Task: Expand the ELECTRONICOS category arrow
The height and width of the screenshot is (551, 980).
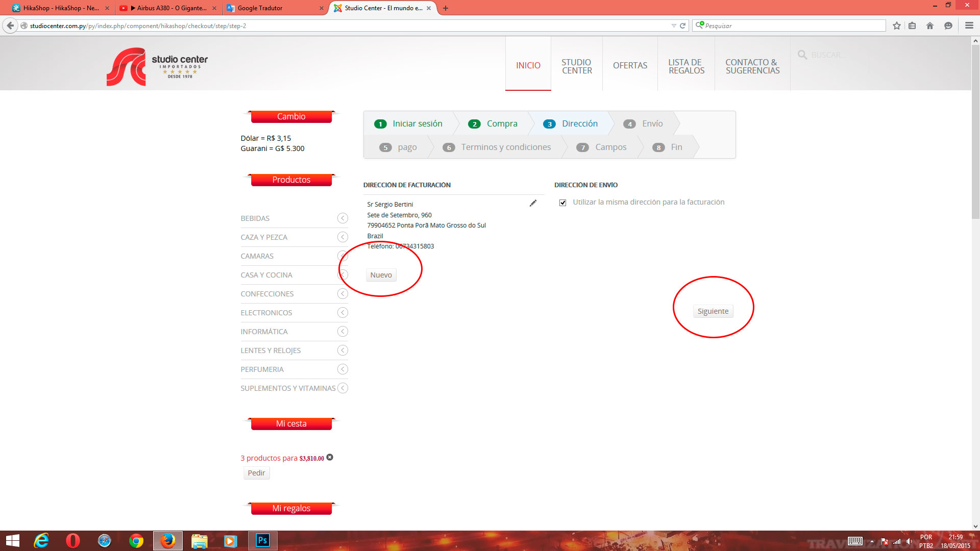Action: [x=342, y=313]
